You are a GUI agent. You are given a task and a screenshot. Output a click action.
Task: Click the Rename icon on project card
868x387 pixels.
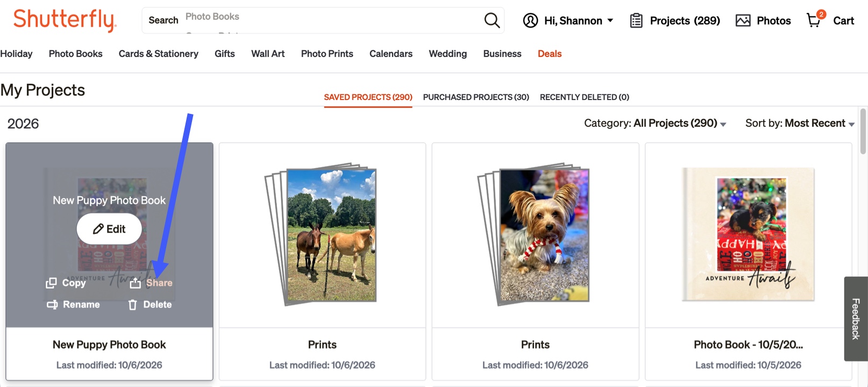tap(52, 305)
